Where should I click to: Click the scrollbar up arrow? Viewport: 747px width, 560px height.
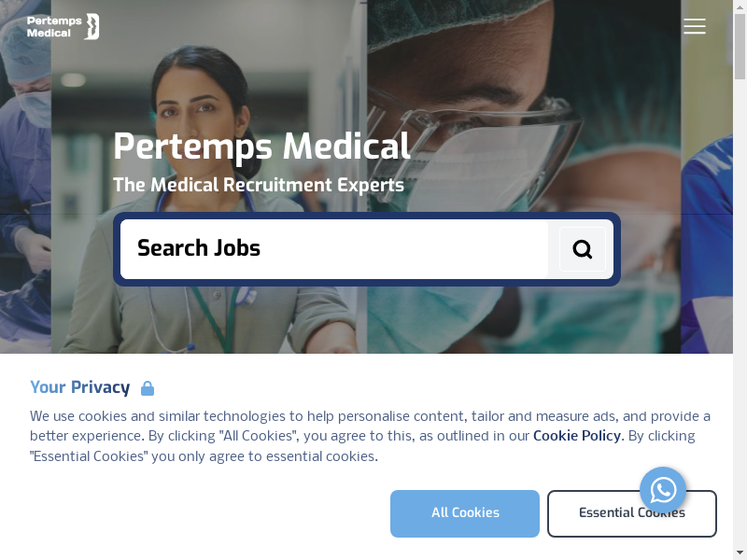click(x=740, y=6)
